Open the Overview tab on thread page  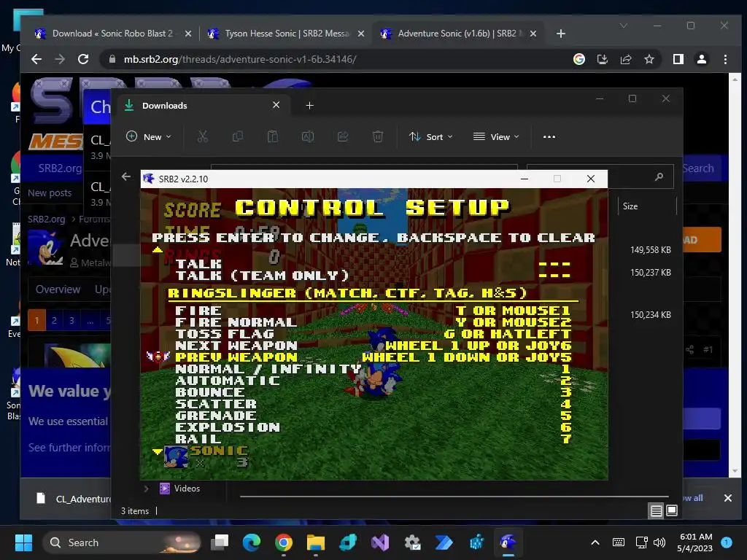tap(58, 289)
